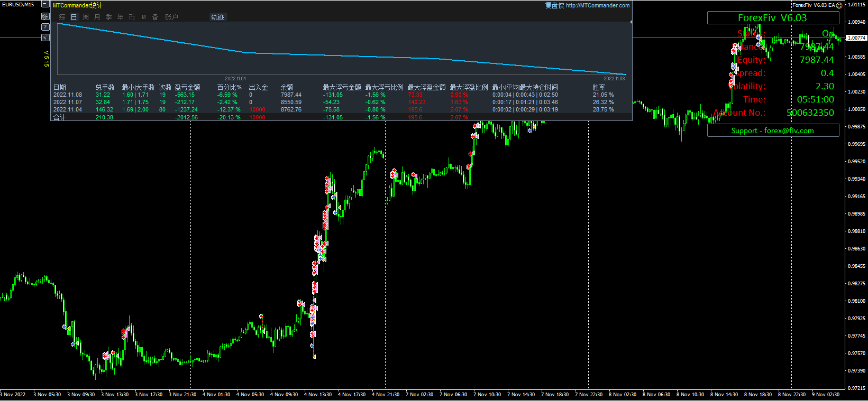
Task: Open the 月 monthly tab
Action: pyautogui.click(x=97, y=17)
